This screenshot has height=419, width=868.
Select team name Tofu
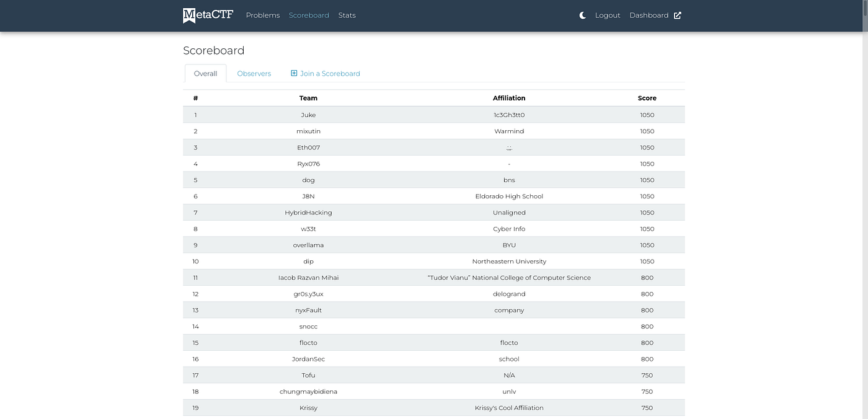(x=308, y=375)
